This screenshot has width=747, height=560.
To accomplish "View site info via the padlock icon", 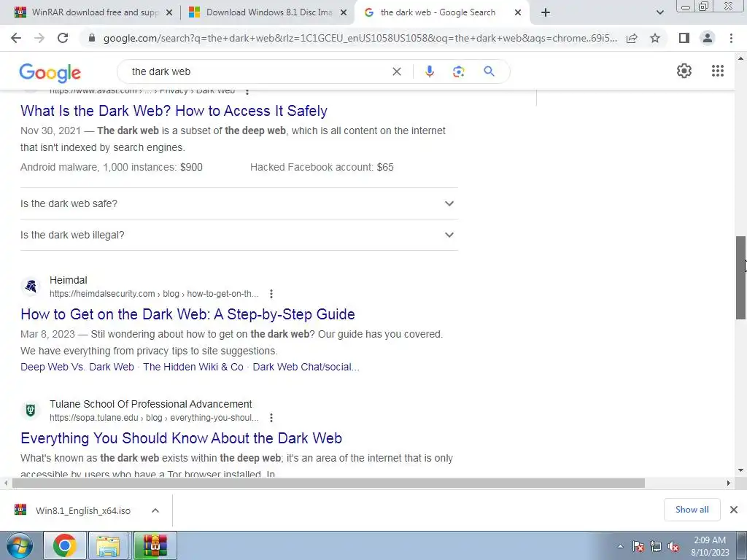I will (x=92, y=38).
